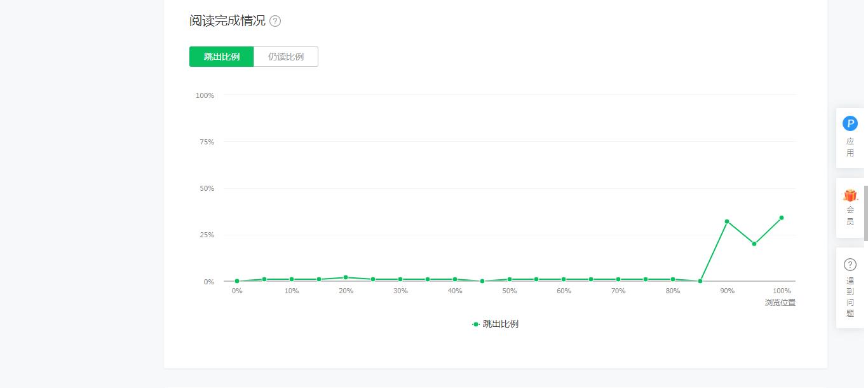Open the 遇到问题 question mark icon
The width and height of the screenshot is (868, 388).
[x=850, y=265]
